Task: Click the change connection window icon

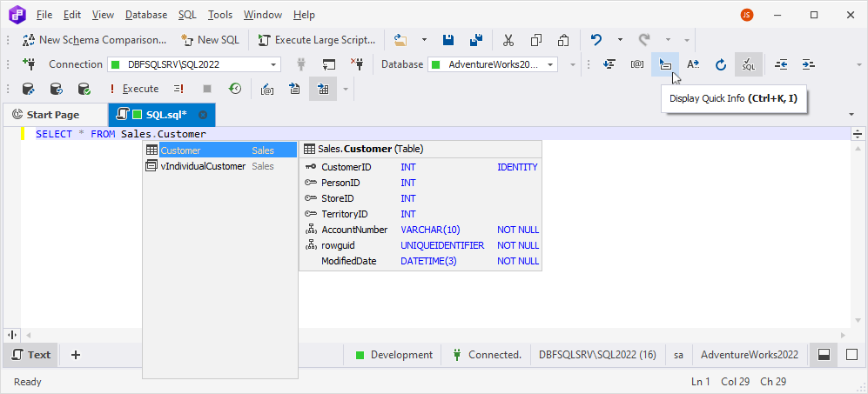Action: point(329,64)
